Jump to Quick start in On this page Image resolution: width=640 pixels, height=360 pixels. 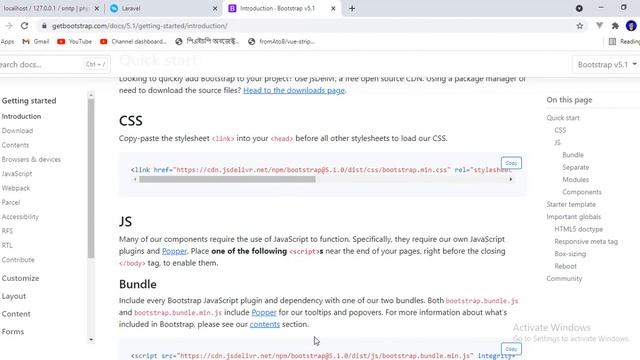pyautogui.click(x=563, y=118)
